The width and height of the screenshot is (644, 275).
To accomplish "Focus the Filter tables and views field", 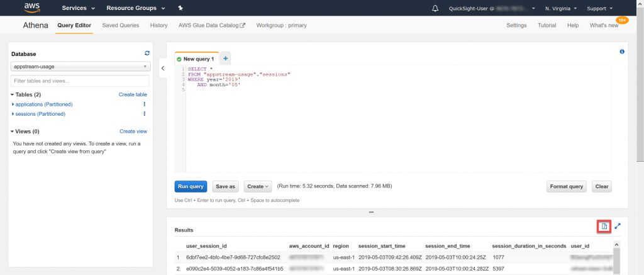I will (80, 81).
